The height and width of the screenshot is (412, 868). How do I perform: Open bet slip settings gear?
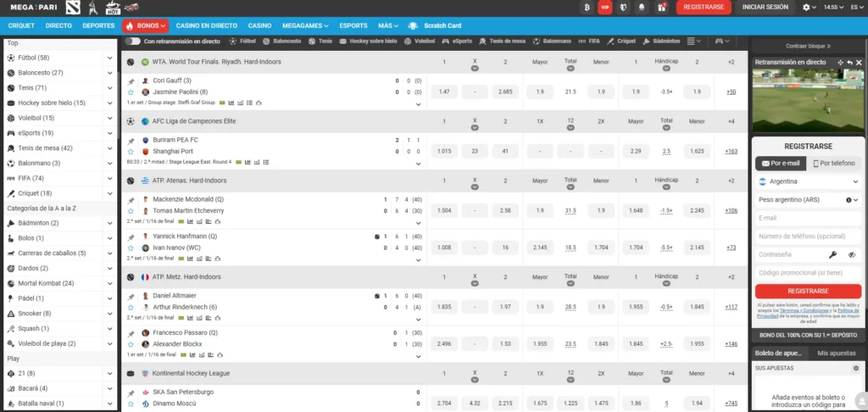click(x=856, y=368)
